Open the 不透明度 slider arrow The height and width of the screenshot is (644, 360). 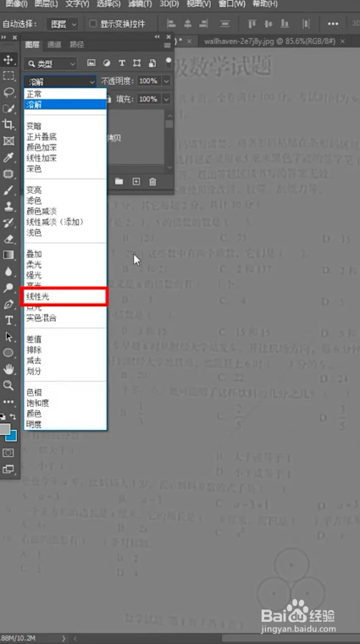166,81
